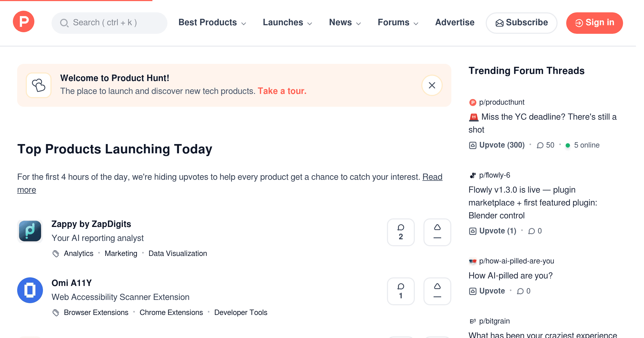Open the Omi A11Y product title
This screenshot has height=338, width=644.
click(72, 283)
